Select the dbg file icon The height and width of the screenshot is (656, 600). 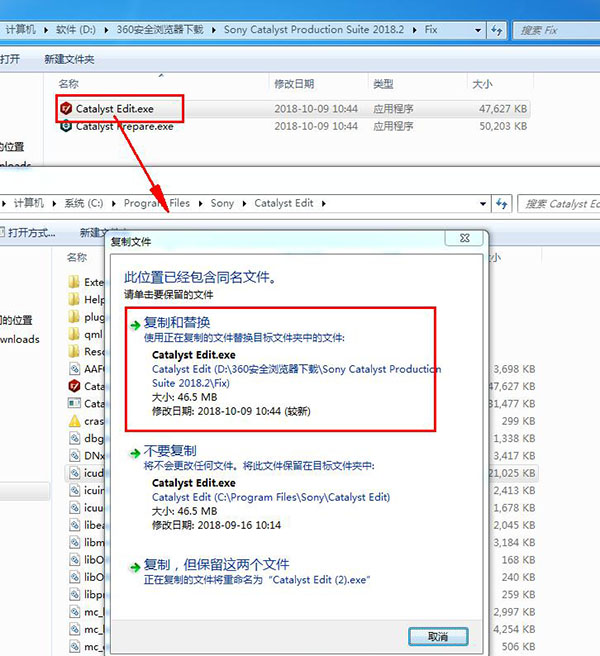(x=74, y=438)
